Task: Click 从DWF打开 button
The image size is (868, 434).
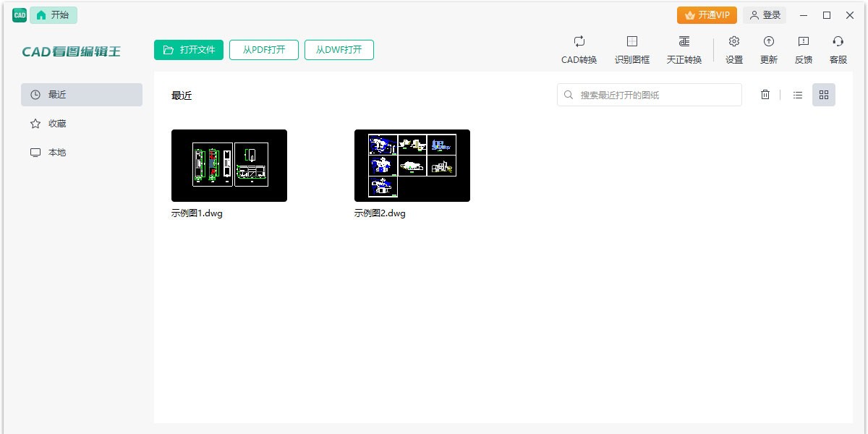Action: pyautogui.click(x=339, y=50)
